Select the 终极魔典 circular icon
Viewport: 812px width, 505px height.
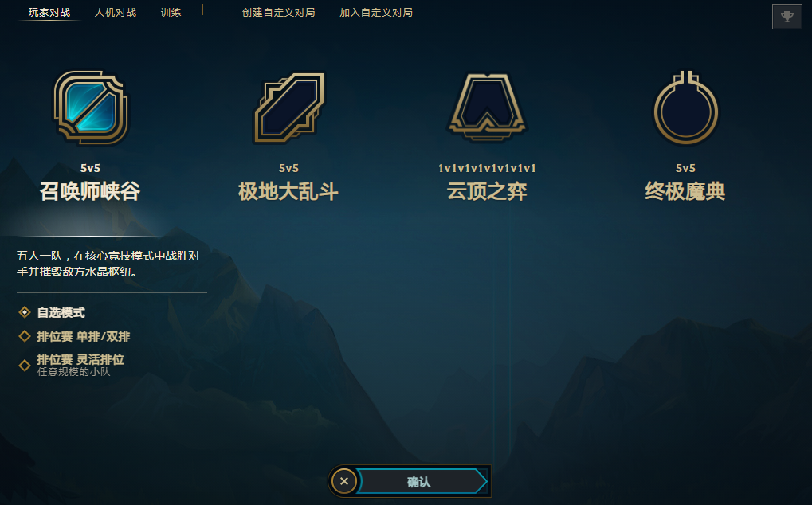coord(685,108)
